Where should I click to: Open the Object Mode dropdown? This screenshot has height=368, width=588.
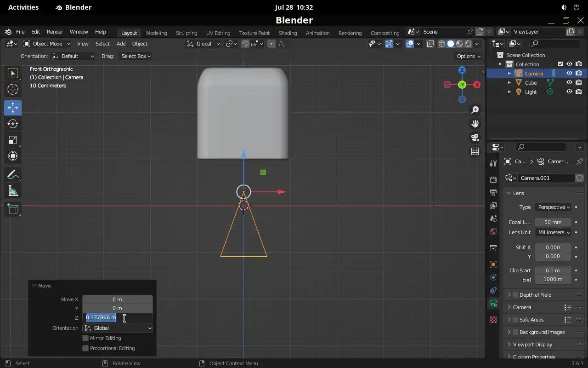47,44
